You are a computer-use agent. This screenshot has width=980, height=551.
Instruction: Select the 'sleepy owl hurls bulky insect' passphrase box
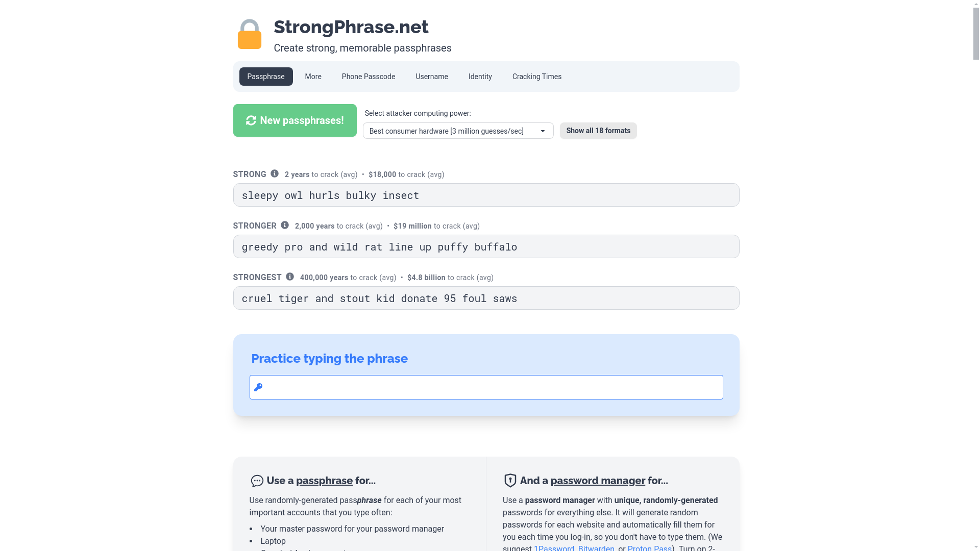click(x=486, y=195)
